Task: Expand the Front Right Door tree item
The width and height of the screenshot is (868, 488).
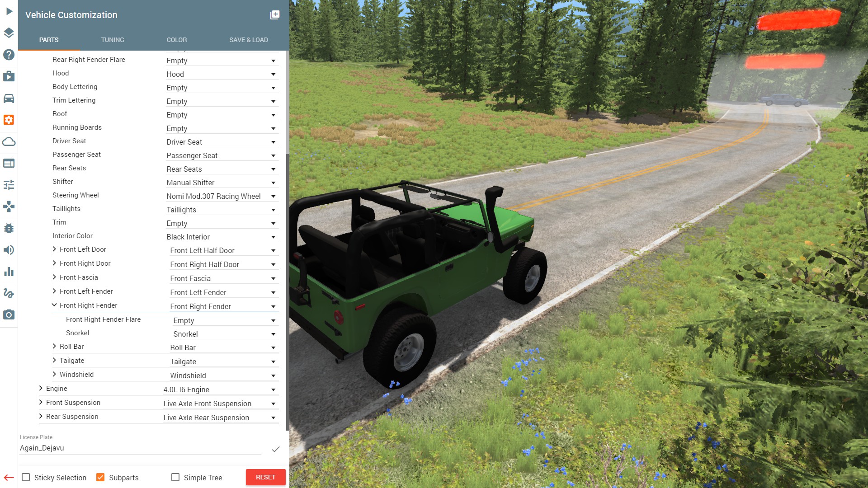Action: 54,263
